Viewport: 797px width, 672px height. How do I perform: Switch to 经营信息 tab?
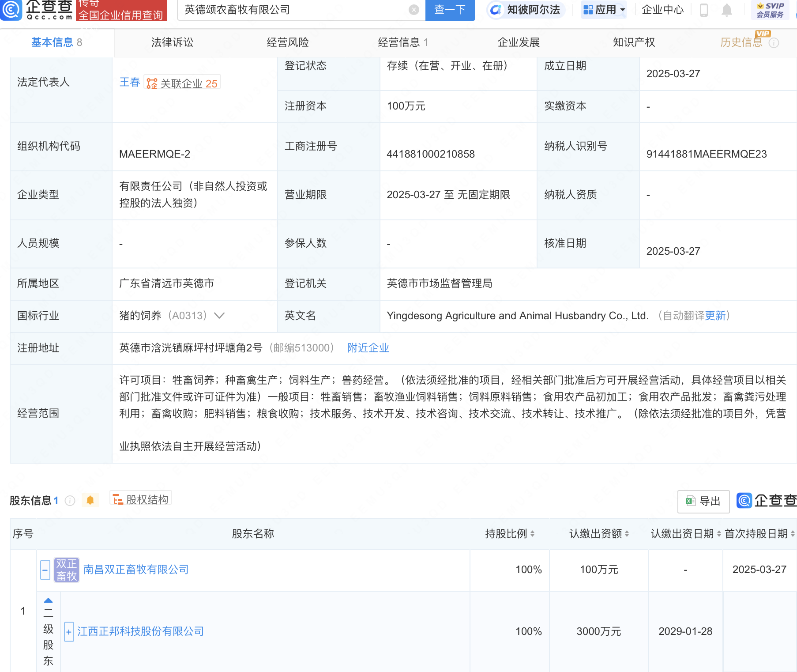[x=403, y=42]
